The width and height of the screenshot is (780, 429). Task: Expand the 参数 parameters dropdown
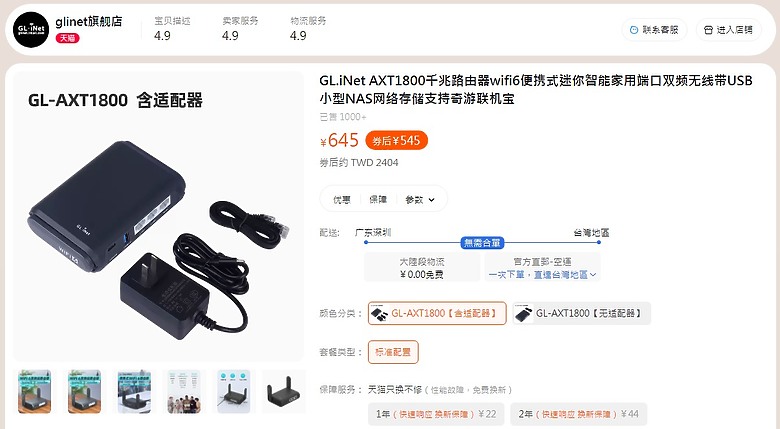pos(420,200)
